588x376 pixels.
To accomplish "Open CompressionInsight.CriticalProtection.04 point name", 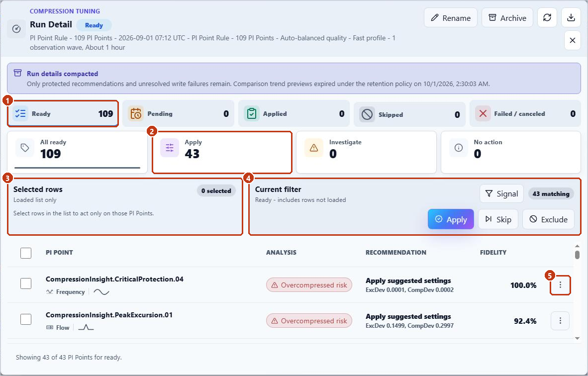I will tap(114, 279).
